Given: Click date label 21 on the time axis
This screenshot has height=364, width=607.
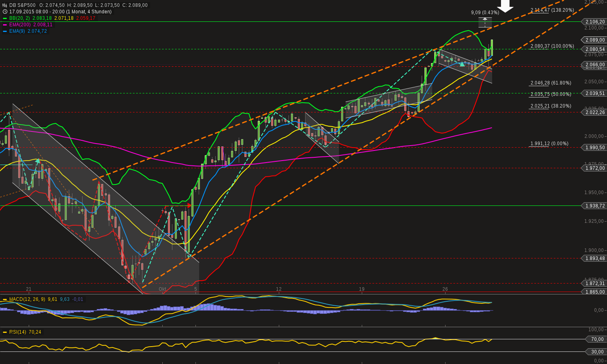Looking at the screenshot, I should click(28, 289).
